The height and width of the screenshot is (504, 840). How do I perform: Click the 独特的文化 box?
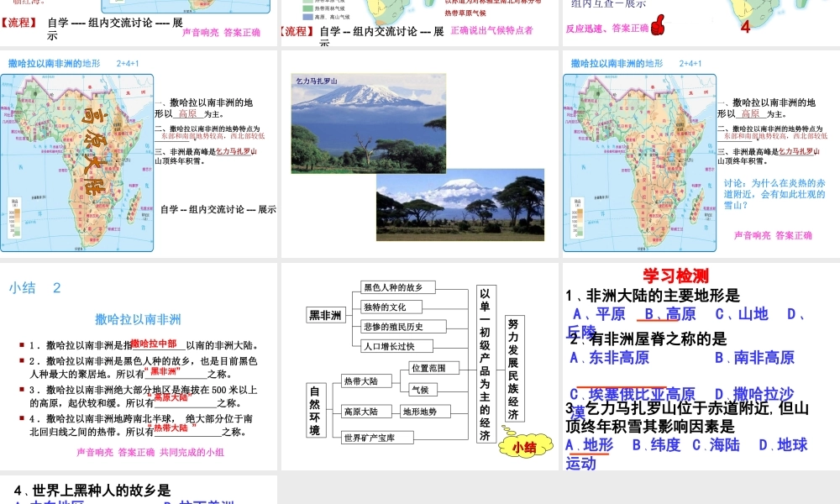(x=391, y=307)
